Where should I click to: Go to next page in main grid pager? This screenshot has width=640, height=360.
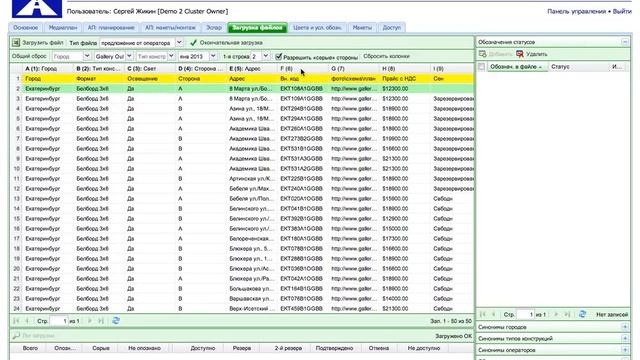[90, 321]
